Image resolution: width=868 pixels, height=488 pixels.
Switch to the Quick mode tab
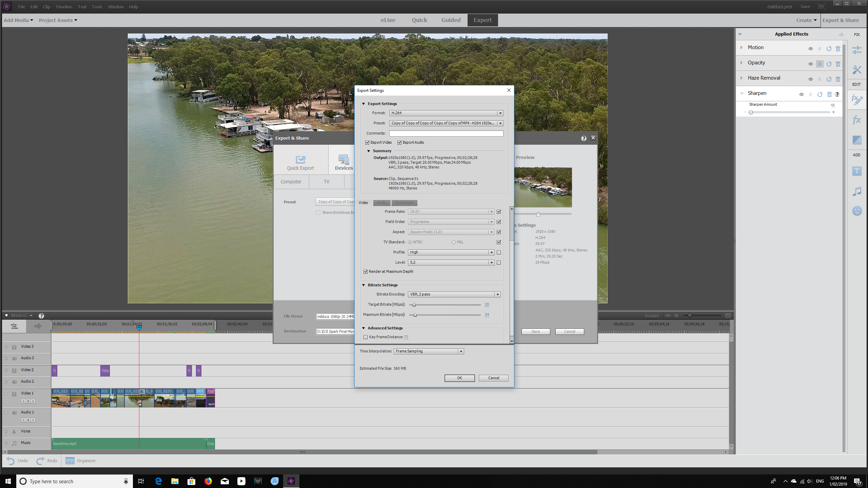pyautogui.click(x=419, y=20)
